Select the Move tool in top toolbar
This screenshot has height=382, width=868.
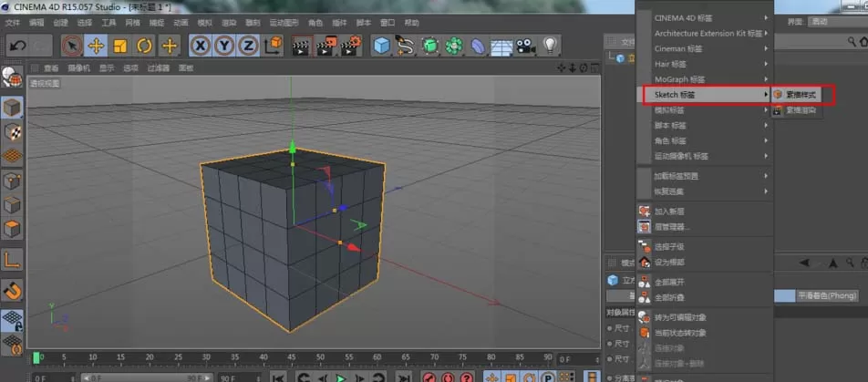[97, 46]
